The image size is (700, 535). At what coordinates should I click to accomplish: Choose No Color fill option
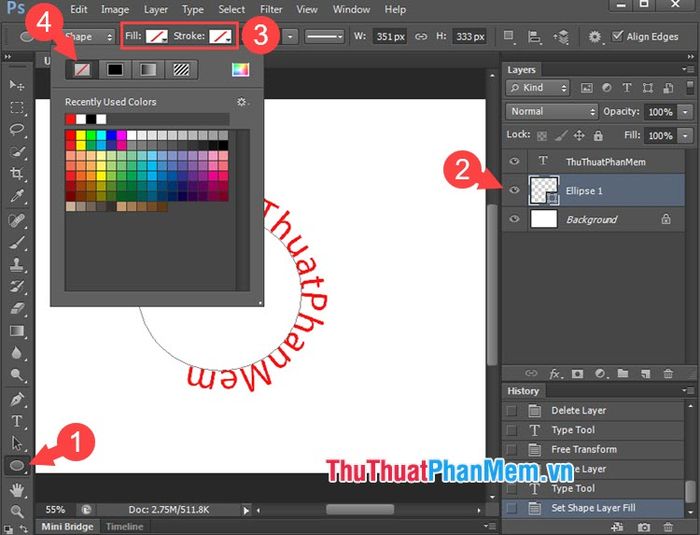82,70
